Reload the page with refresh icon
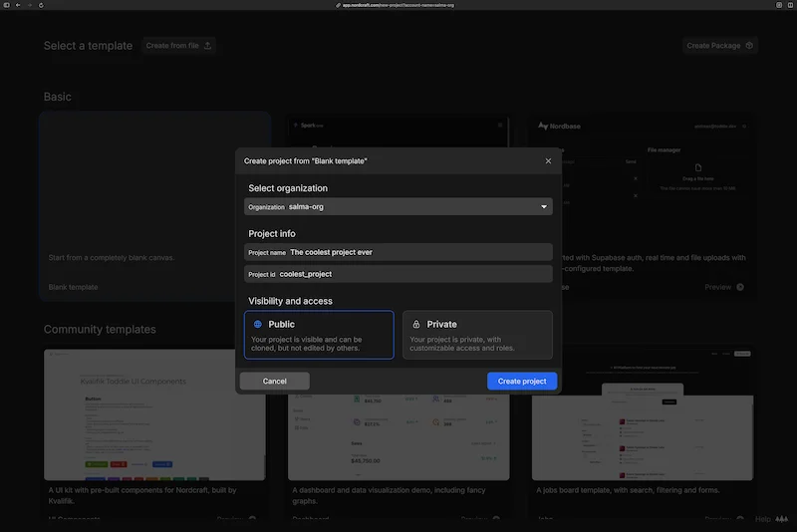Screen dimensions: 797x532 tap(41, 5)
